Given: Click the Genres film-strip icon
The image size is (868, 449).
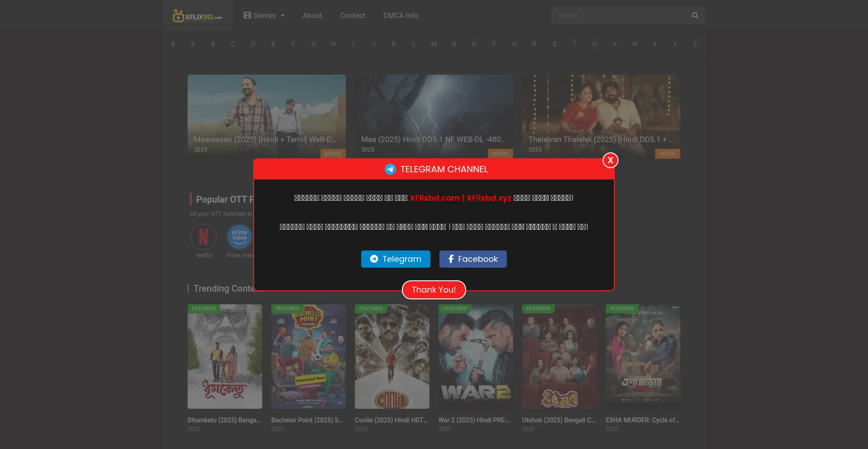Looking at the screenshot, I should 247,15.
